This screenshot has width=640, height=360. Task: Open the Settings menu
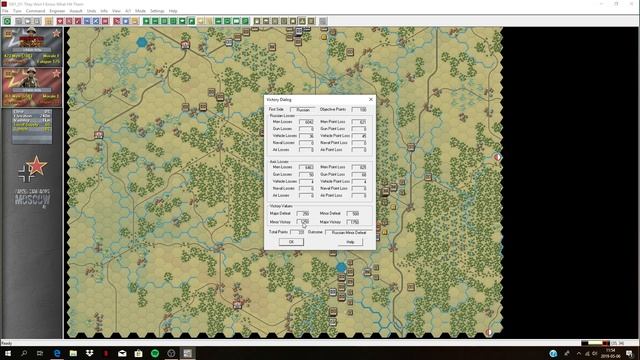click(157, 11)
